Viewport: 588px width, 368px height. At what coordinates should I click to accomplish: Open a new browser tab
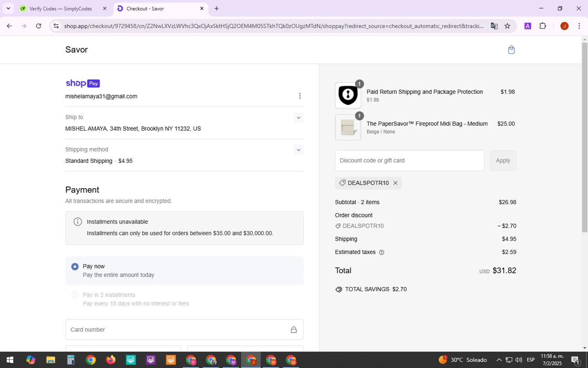pos(216,8)
